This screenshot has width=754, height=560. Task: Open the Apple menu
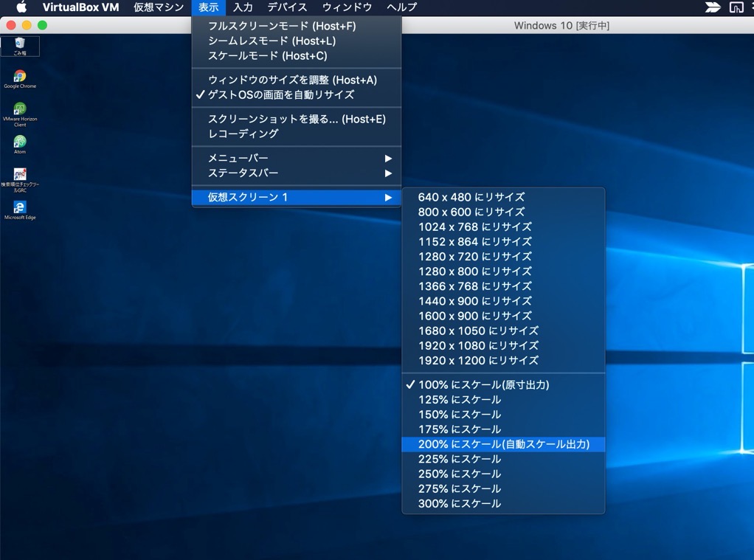21,7
